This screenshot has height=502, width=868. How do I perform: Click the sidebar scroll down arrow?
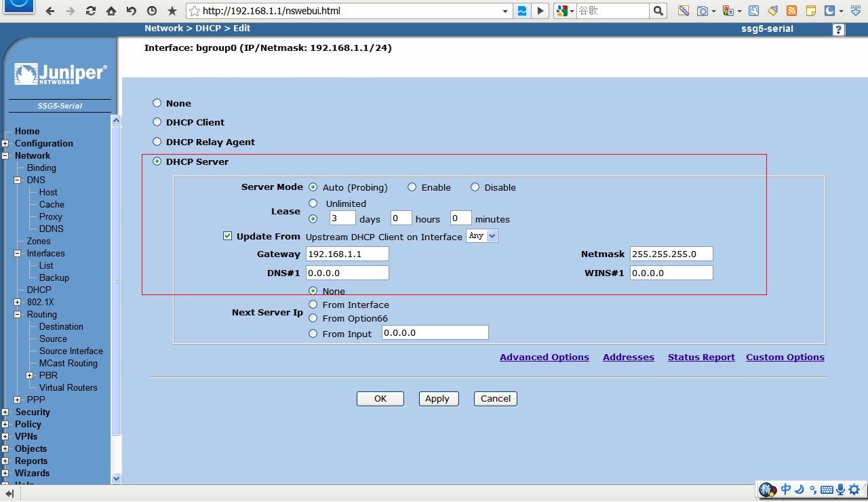coord(116,478)
